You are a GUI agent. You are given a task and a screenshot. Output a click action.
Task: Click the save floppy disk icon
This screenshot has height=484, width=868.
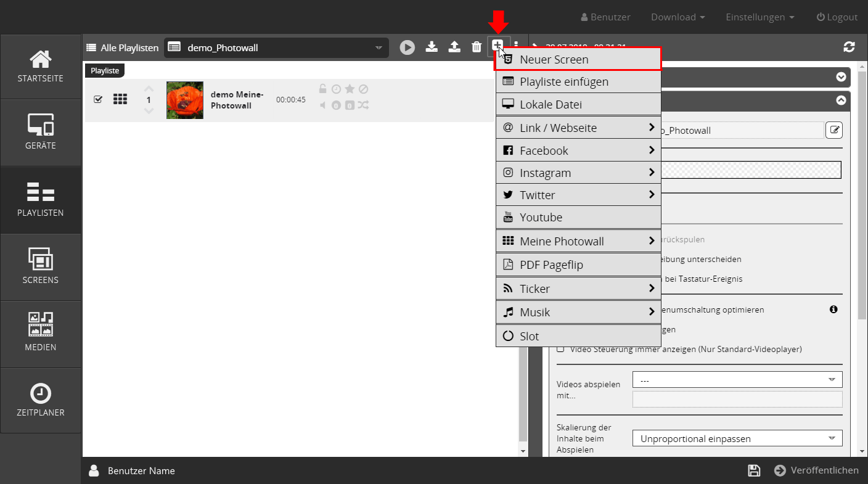pos(753,470)
